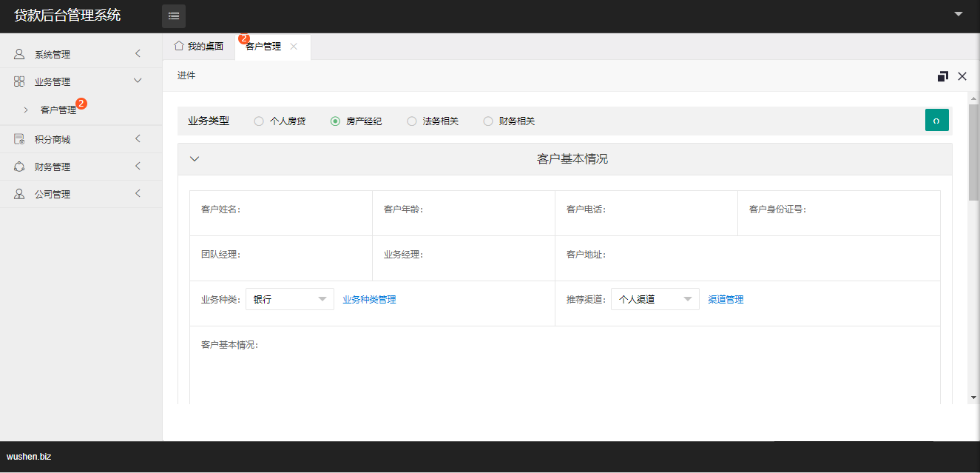Collapse the 客户基本情况 section chevron

(195, 158)
